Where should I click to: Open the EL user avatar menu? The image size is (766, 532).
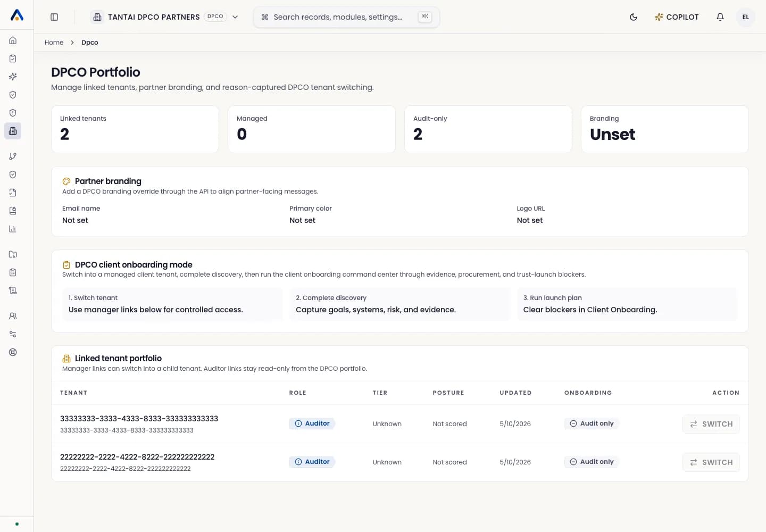[x=746, y=17]
